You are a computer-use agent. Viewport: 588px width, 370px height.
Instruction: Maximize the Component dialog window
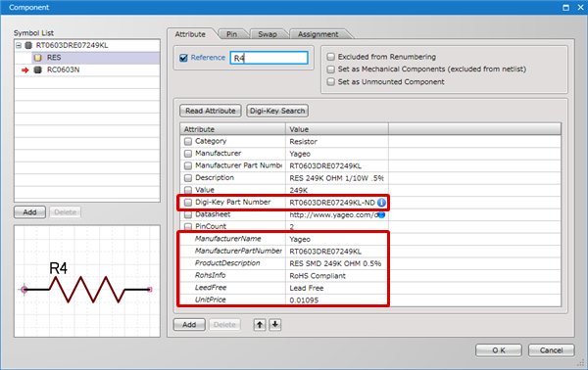565,8
